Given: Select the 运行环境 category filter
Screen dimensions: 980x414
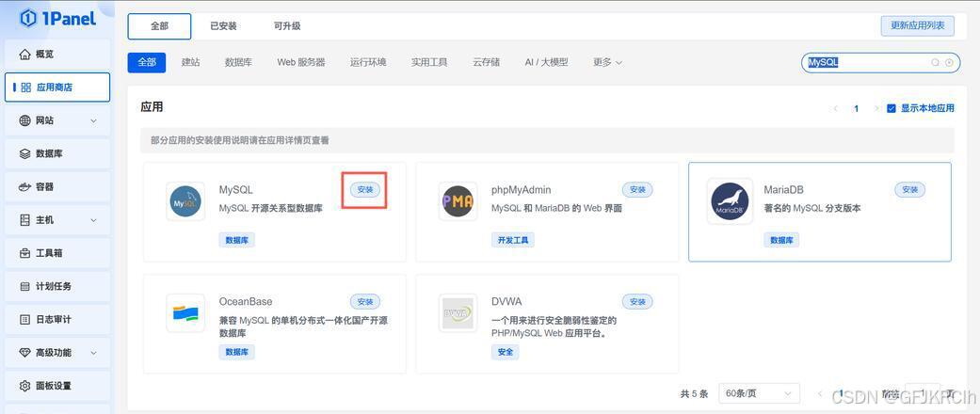Looking at the screenshot, I should 368,62.
